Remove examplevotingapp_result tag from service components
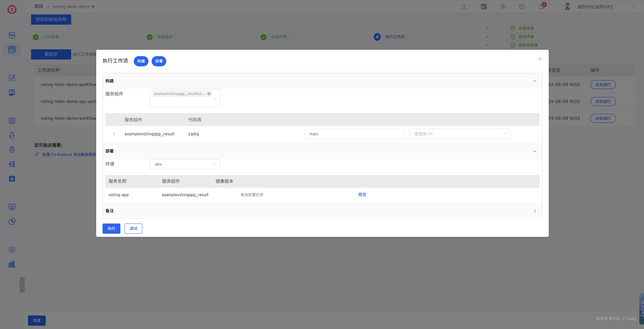The height and width of the screenshot is (329, 644). tap(209, 94)
